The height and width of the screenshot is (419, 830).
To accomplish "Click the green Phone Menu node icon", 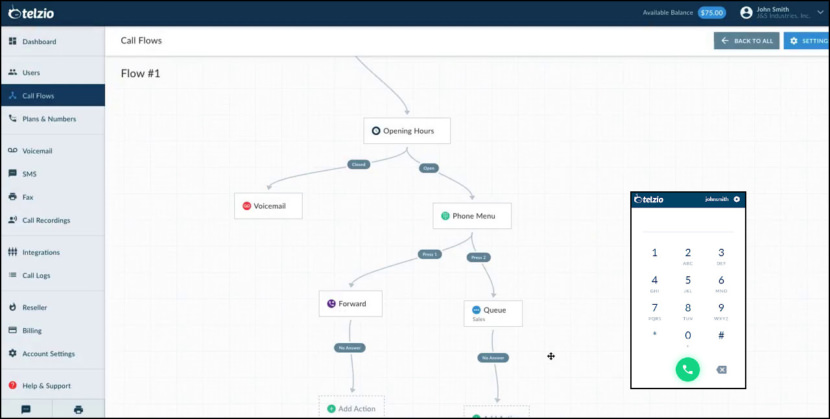I will 445,216.
